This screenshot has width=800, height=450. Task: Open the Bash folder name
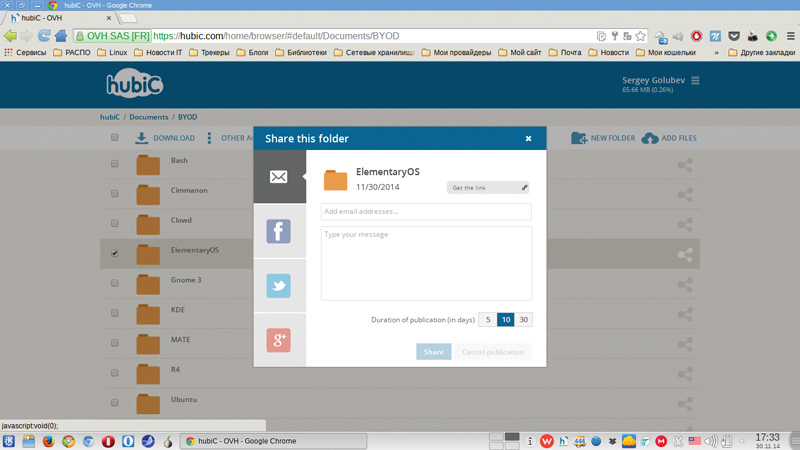[x=179, y=160]
